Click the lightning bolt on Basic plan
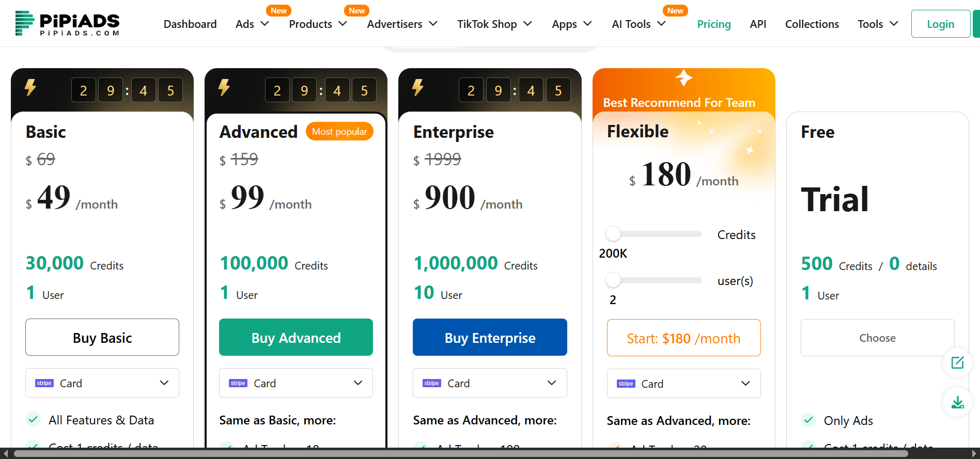 (x=30, y=87)
